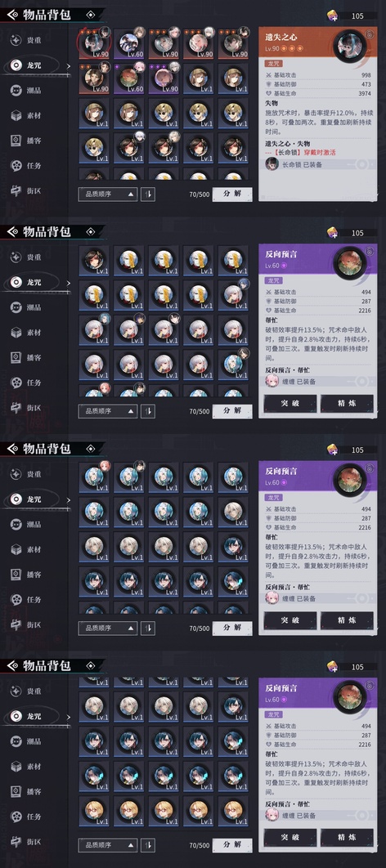Click 突破 in the screen showing orange-haired glasses items

click(290, 838)
